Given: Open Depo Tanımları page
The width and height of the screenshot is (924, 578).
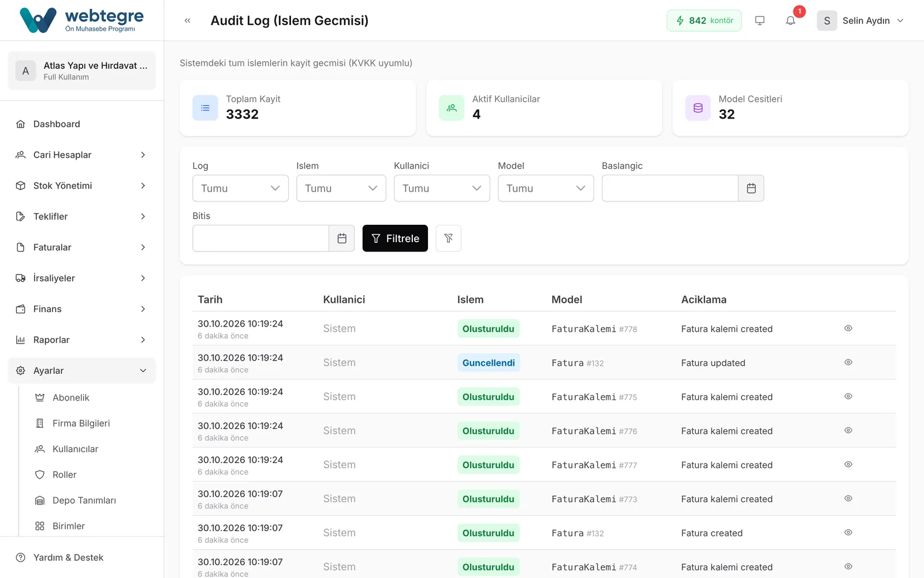Looking at the screenshot, I should pos(84,501).
